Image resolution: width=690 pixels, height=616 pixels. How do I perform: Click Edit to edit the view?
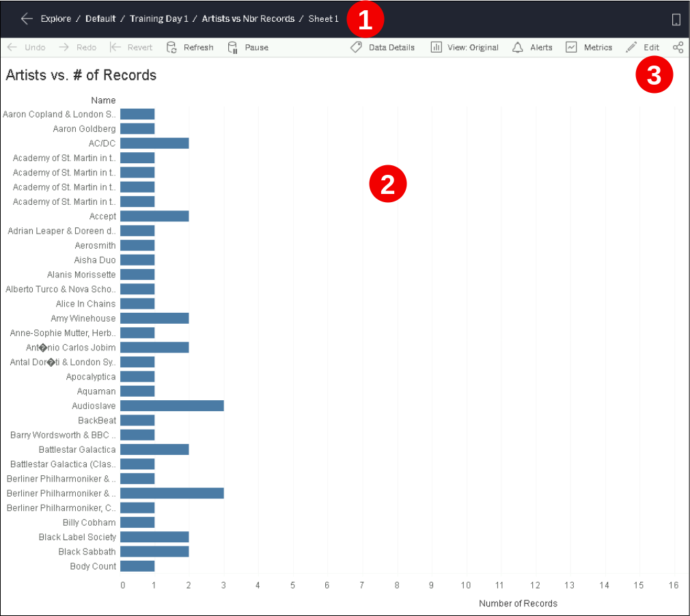click(x=651, y=48)
